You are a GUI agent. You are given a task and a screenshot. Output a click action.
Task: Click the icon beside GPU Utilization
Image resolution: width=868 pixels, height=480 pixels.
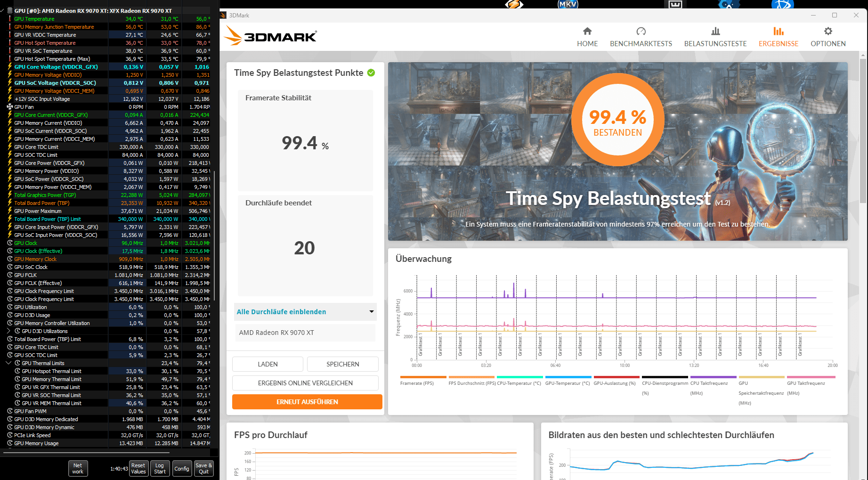tap(10, 307)
